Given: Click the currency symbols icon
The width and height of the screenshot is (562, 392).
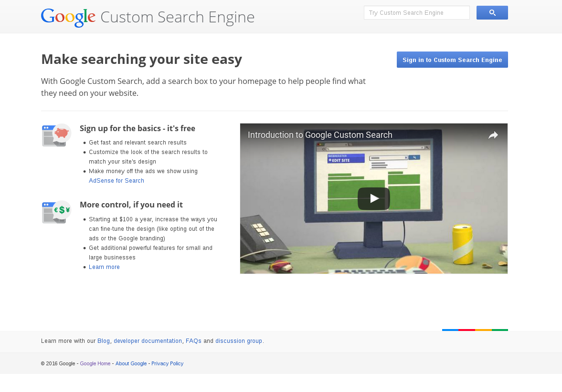Looking at the screenshot, I should click(x=57, y=212).
